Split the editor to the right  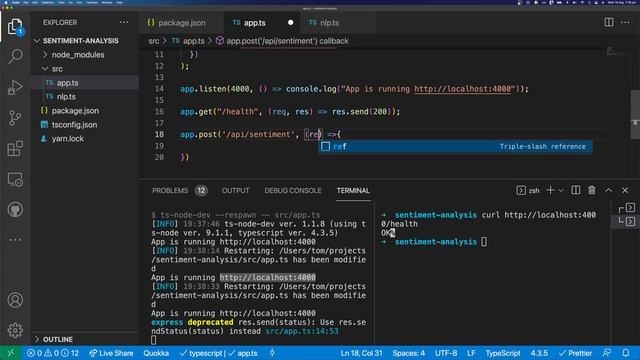coord(609,22)
